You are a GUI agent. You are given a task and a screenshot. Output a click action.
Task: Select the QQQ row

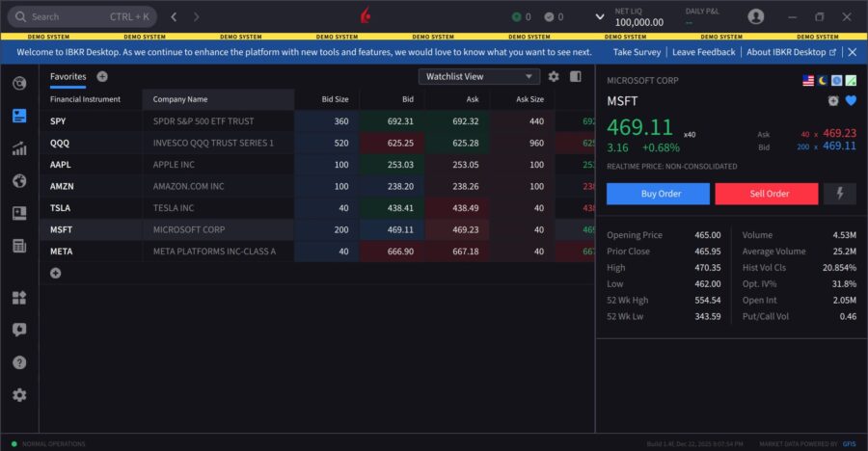[x=317, y=143]
